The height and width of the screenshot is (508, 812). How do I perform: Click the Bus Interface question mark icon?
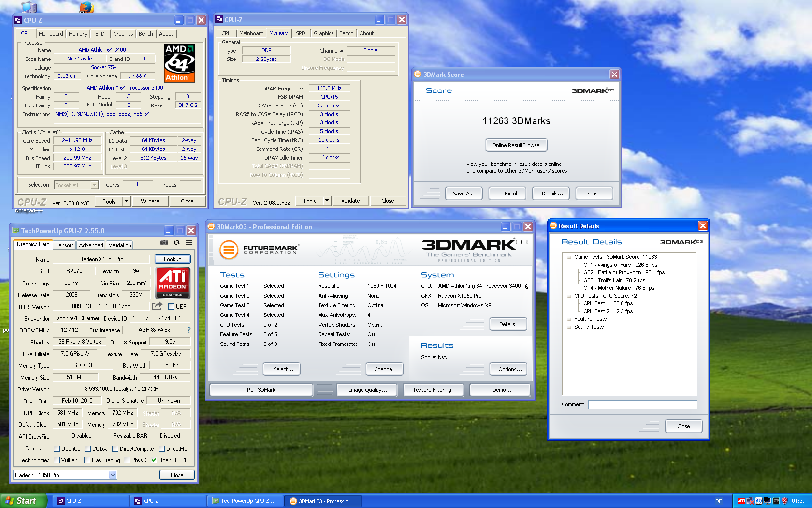pos(189,330)
